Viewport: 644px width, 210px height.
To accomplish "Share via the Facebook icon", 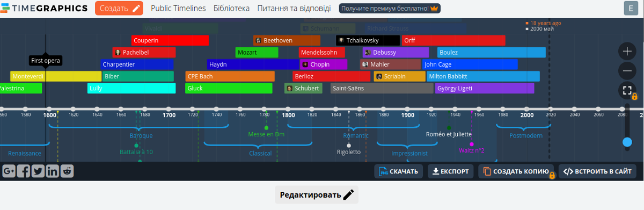I will pos(23,171).
